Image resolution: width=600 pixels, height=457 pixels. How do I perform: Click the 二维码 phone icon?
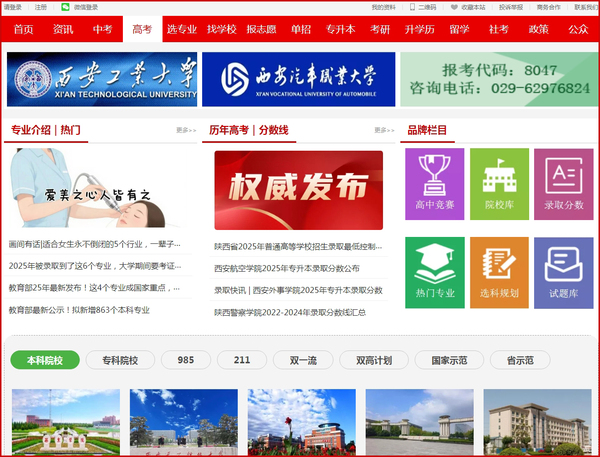(x=413, y=7)
